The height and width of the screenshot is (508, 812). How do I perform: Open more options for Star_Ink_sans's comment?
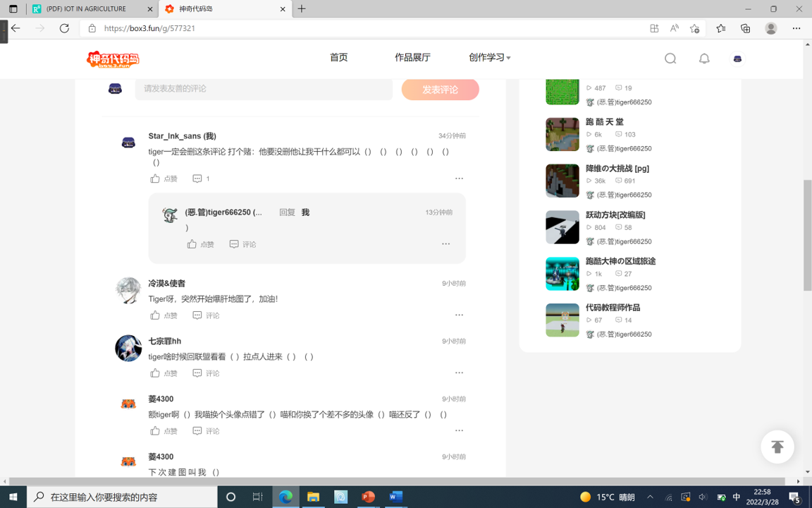(459, 179)
